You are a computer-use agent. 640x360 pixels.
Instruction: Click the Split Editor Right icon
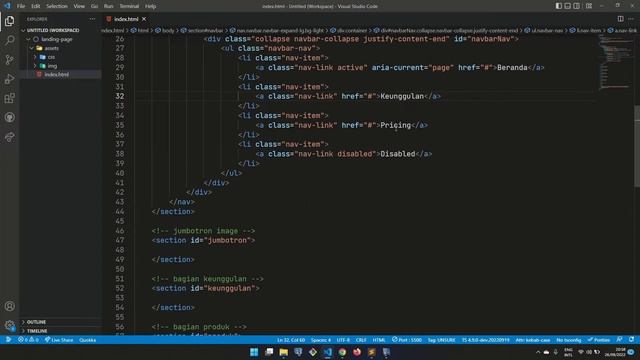(620, 19)
